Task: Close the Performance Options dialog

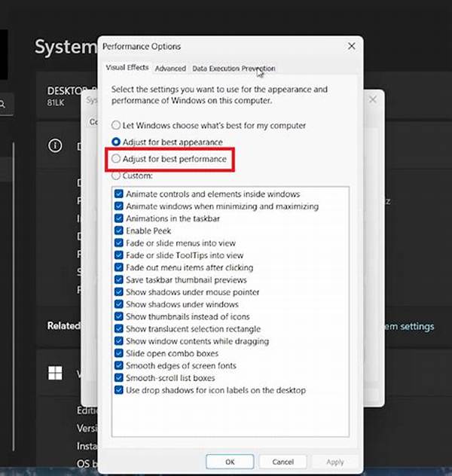Action: [351, 47]
